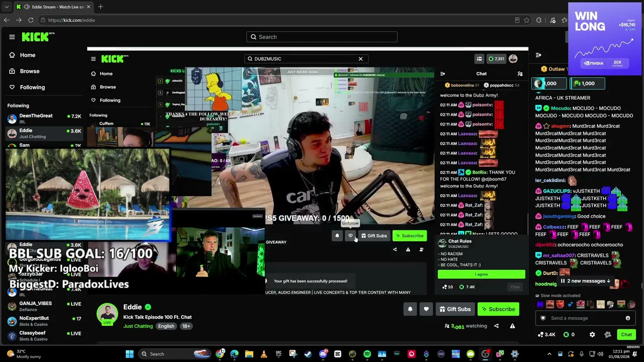Open Eddie's profile avatar

(107, 314)
